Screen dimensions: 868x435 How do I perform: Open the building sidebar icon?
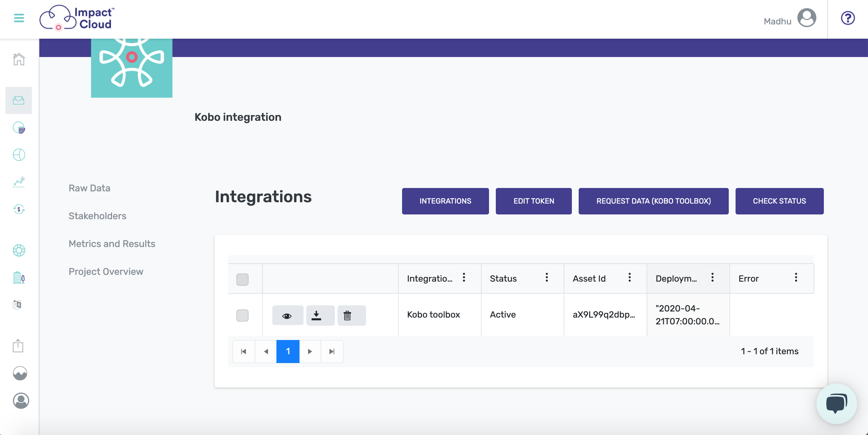pos(19,278)
